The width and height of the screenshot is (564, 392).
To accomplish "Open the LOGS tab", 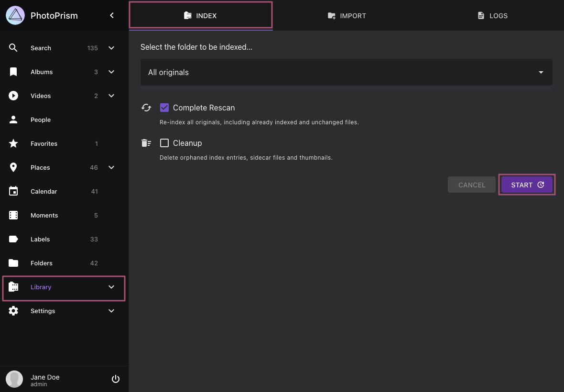I will 492,15.
